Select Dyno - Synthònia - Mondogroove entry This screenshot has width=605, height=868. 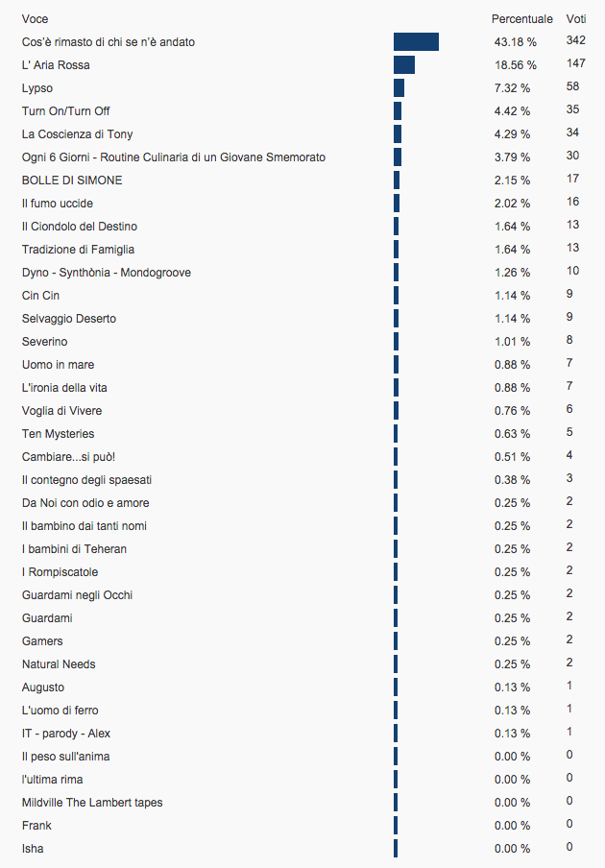click(107, 273)
